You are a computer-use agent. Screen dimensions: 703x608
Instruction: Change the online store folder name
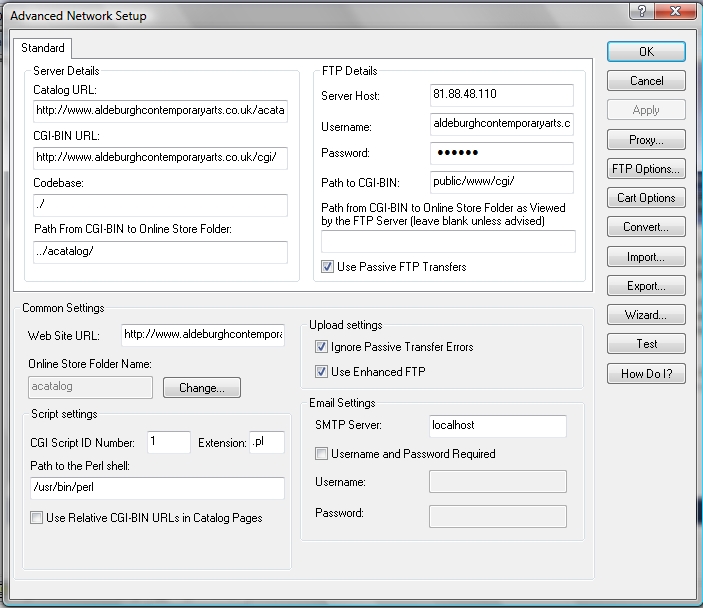(x=209, y=388)
